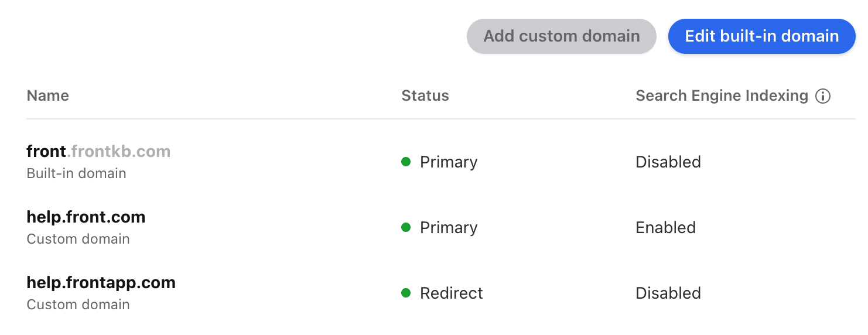Click the Search Engine Indexing info icon
The height and width of the screenshot is (335, 868).
[823, 96]
